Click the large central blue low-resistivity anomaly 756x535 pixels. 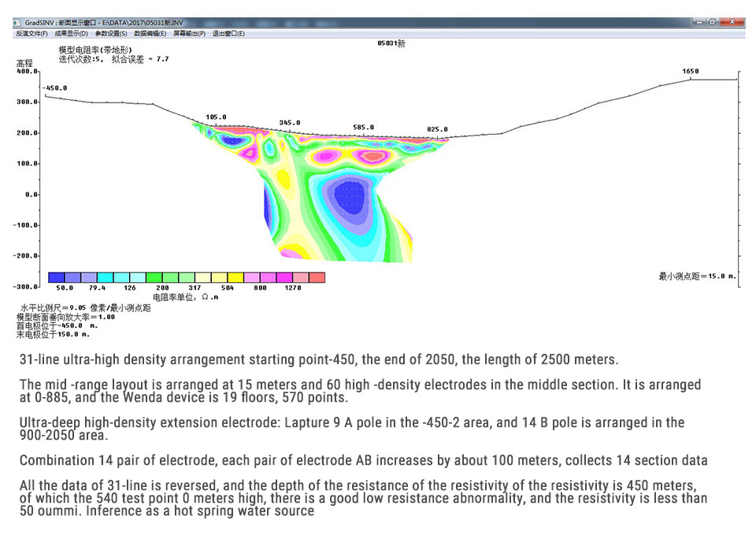[346, 197]
